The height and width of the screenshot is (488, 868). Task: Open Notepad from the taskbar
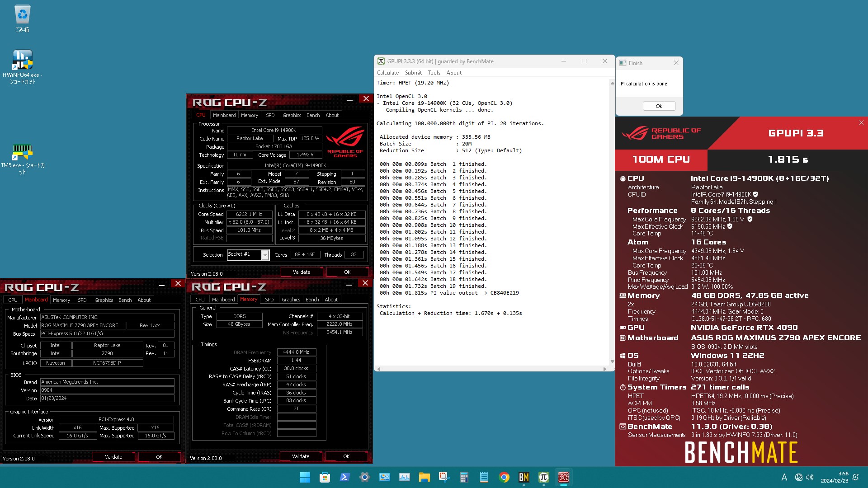tap(484, 477)
